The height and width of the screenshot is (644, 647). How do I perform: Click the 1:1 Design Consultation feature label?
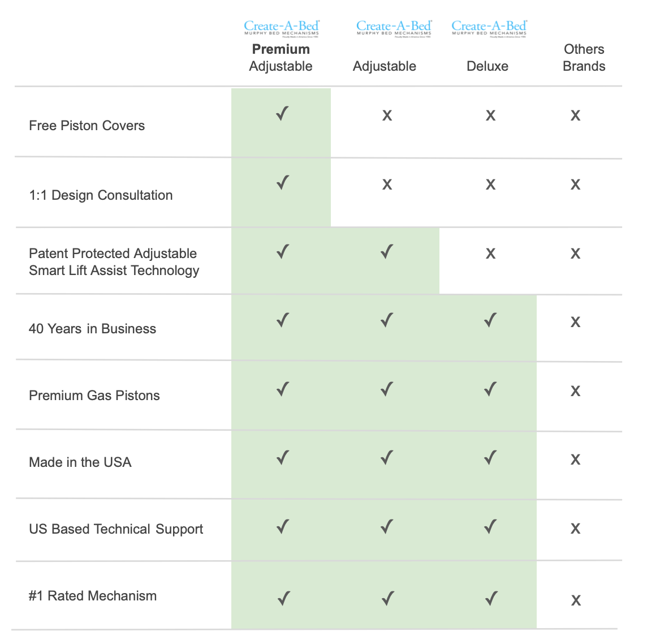101,195
